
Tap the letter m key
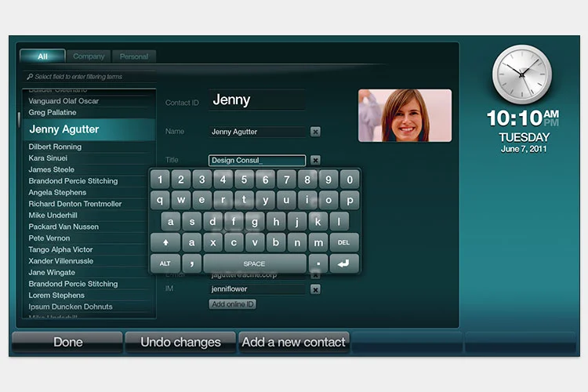point(318,243)
